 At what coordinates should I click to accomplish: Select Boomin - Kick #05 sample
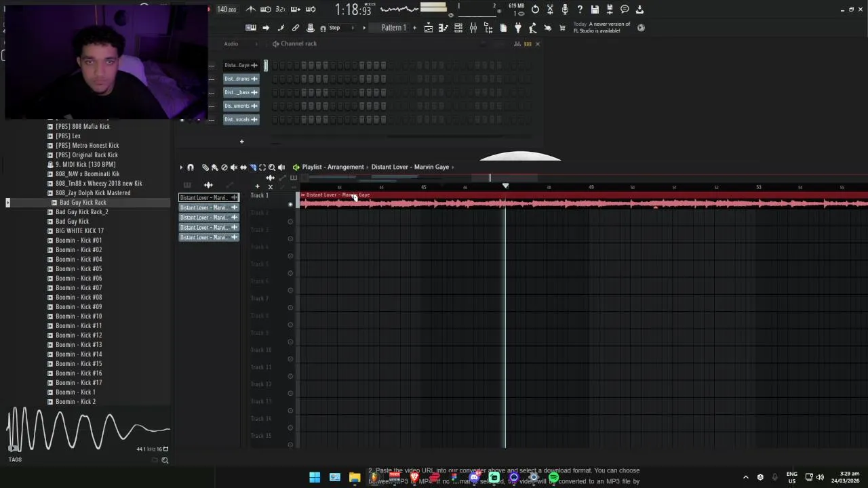coord(79,269)
